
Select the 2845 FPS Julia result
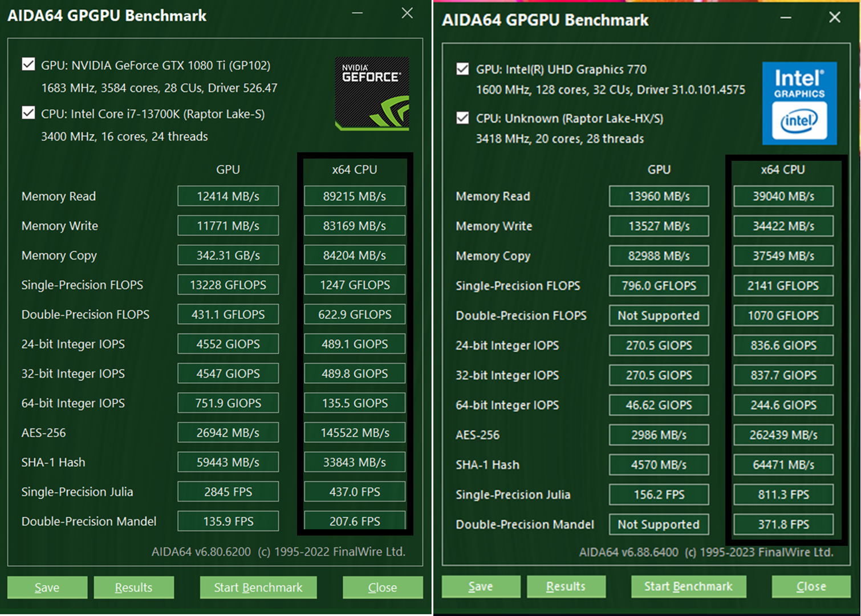(228, 492)
